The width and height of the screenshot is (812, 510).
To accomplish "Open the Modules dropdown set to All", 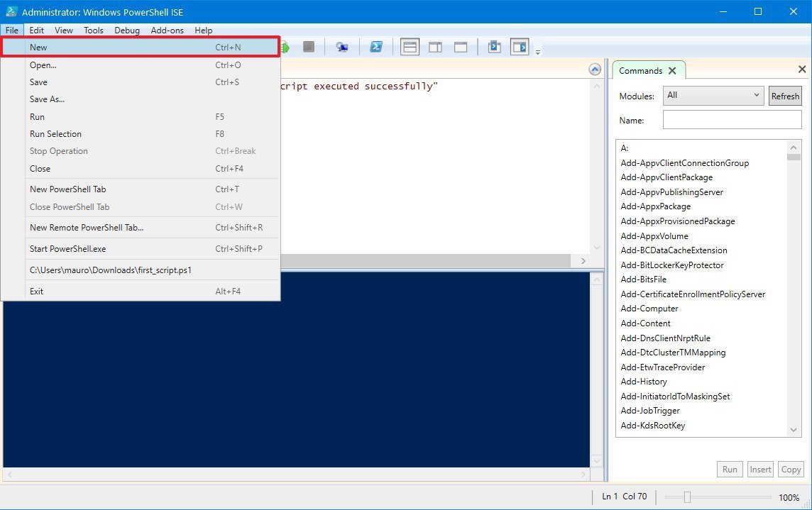I will point(713,95).
